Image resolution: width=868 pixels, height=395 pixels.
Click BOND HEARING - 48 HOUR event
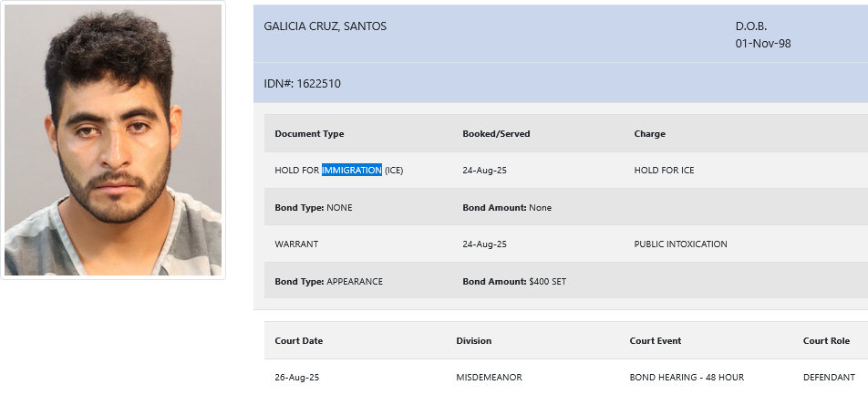(687, 378)
